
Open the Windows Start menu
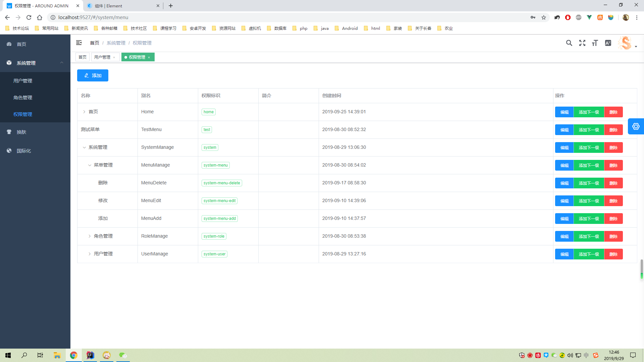coord(8,355)
